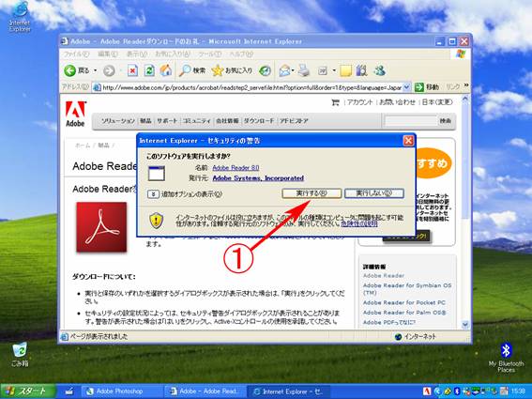Click the risk explanation link in dialog
Screen dimensions: 532x399
click(359, 223)
